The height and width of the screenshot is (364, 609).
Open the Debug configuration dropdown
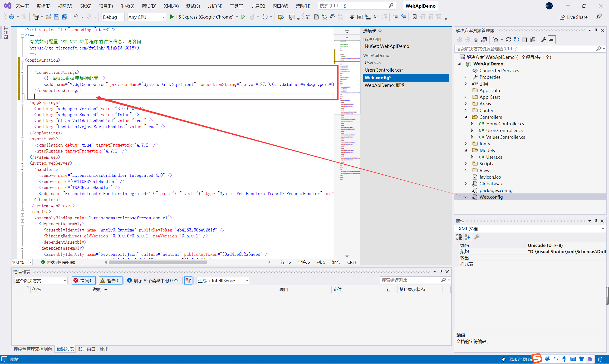coord(113,17)
